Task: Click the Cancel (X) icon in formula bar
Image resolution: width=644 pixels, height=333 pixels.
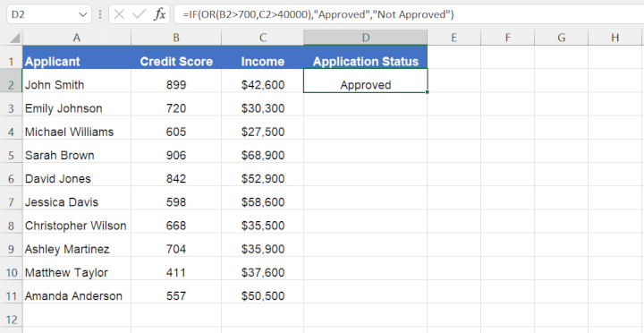Action: 119,15
